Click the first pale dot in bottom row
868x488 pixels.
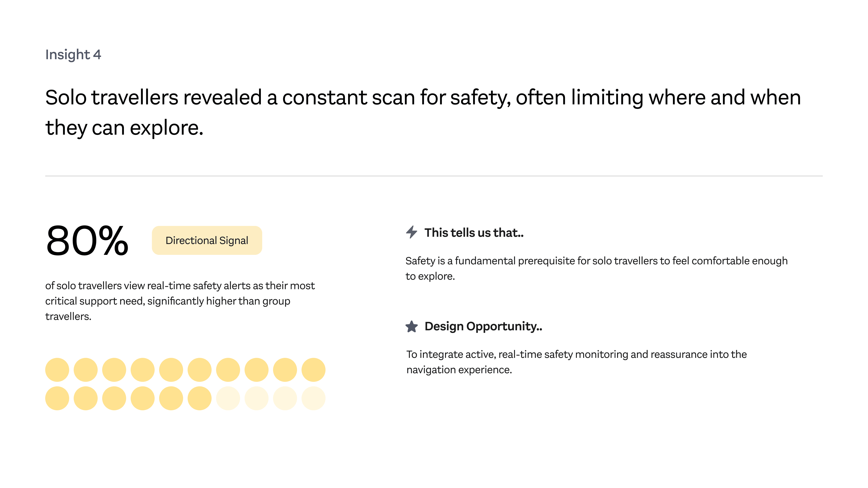click(x=228, y=398)
